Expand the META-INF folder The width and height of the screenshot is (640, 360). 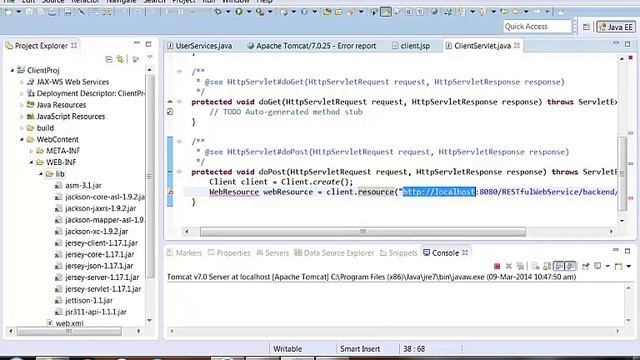31,151
